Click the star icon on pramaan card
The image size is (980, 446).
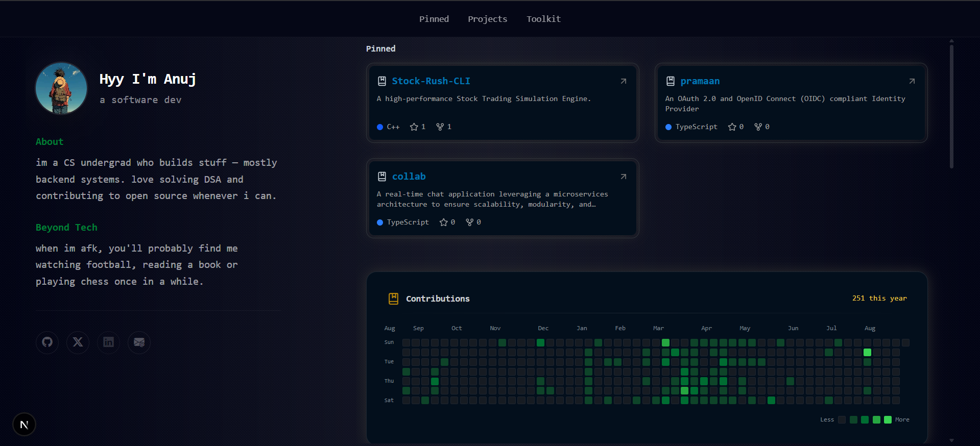coord(732,127)
